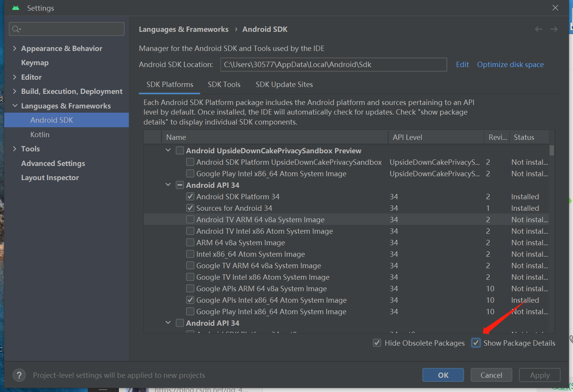Sort by Status column header
Image resolution: width=573 pixels, height=392 pixels.
tap(529, 137)
